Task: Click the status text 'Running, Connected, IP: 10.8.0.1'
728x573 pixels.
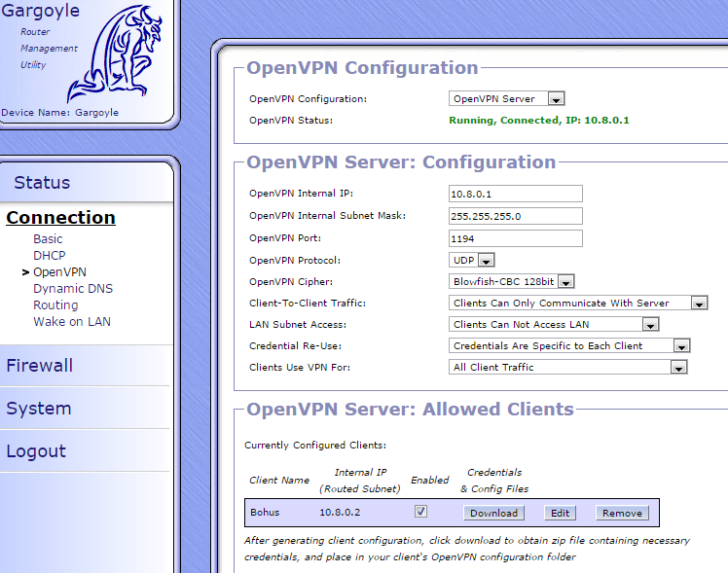Action: [539, 121]
